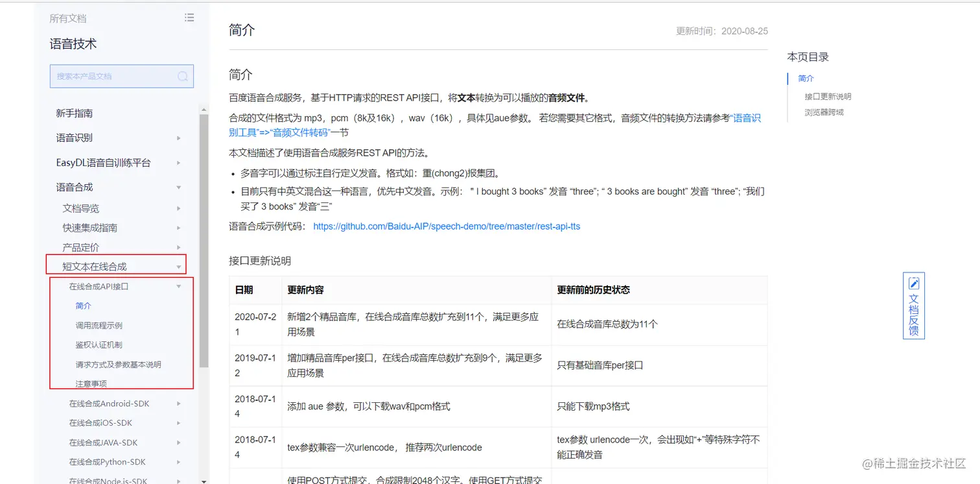The width and height of the screenshot is (980, 484).
Task: Open 在线合成iOS-SDK in the sidebar
Action: pyautogui.click(x=100, y=423)
